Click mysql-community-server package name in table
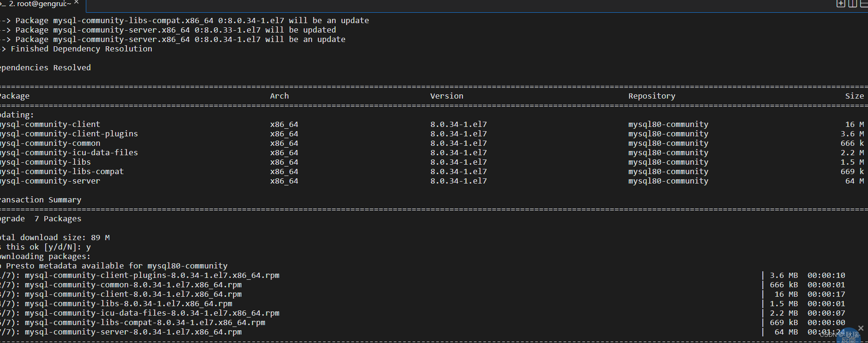Viewport: 868px width, 343px height. pos(50,181)
